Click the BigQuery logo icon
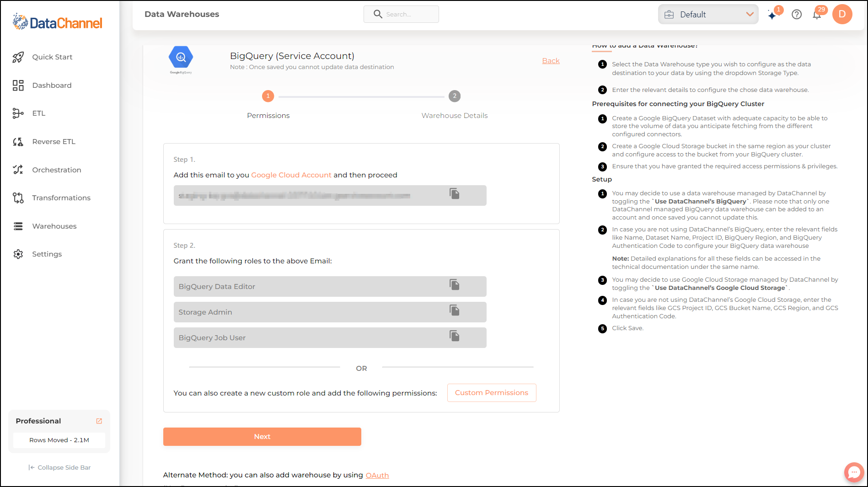868x487 pixels. pos(181,59)
